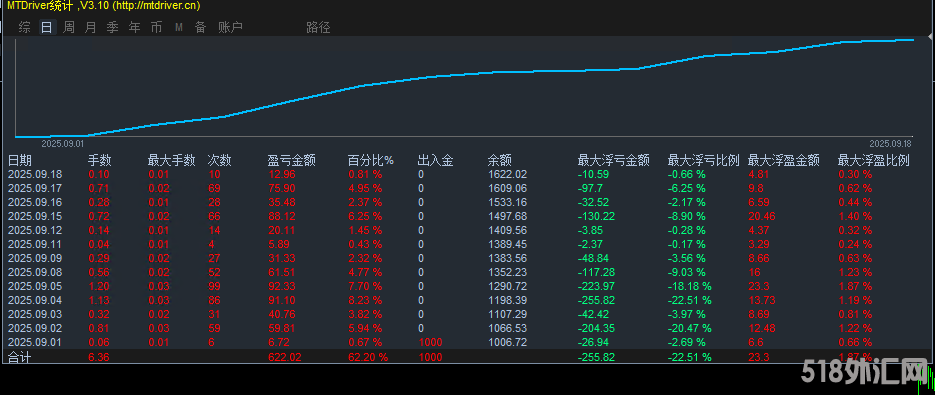The height and width of the screenshot is (395, 935).
Task: Open the 月 monthly statistics tab
Action: 91,27
